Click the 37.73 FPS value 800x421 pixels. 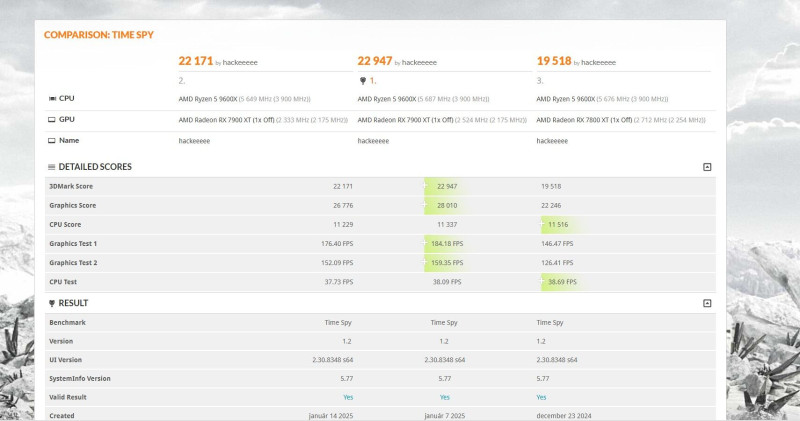[339, 282]
